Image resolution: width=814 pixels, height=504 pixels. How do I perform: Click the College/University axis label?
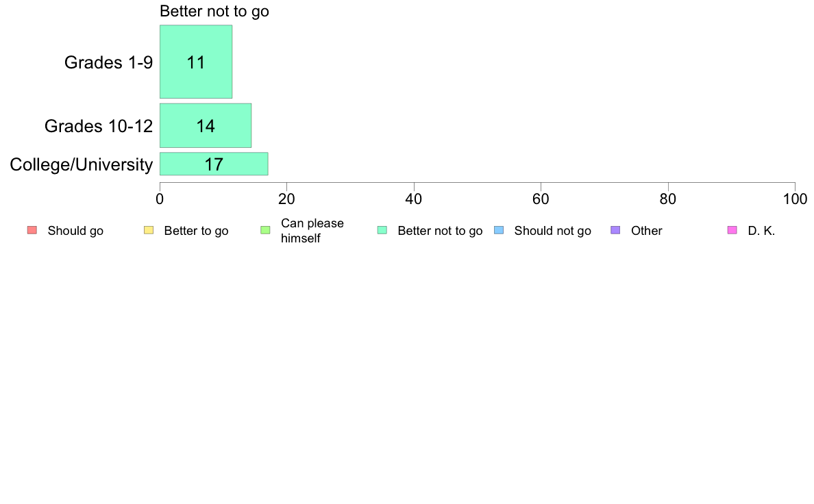(82, 164)
